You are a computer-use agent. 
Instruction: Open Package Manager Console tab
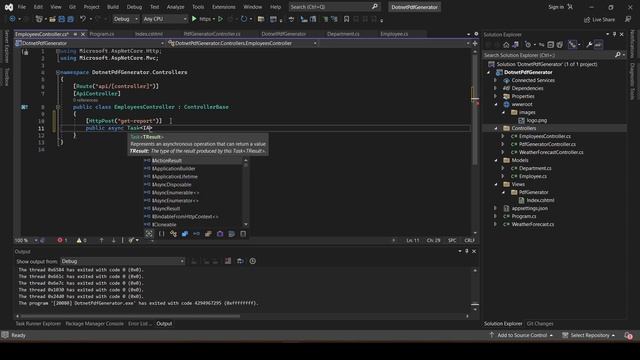point(94,324)
